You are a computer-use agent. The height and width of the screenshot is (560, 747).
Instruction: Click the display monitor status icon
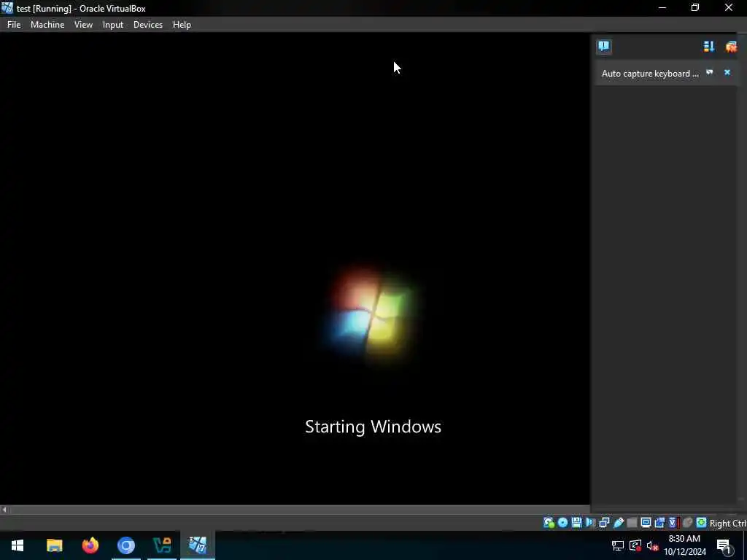646,523
